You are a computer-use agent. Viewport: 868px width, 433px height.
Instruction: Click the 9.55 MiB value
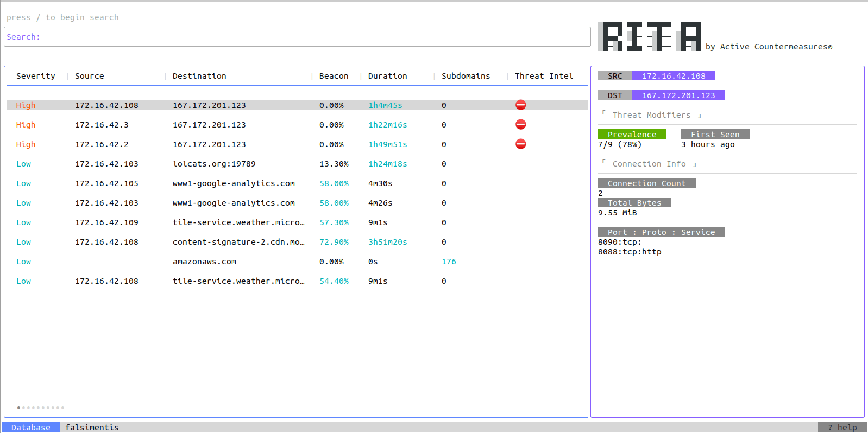pos(617,213)
